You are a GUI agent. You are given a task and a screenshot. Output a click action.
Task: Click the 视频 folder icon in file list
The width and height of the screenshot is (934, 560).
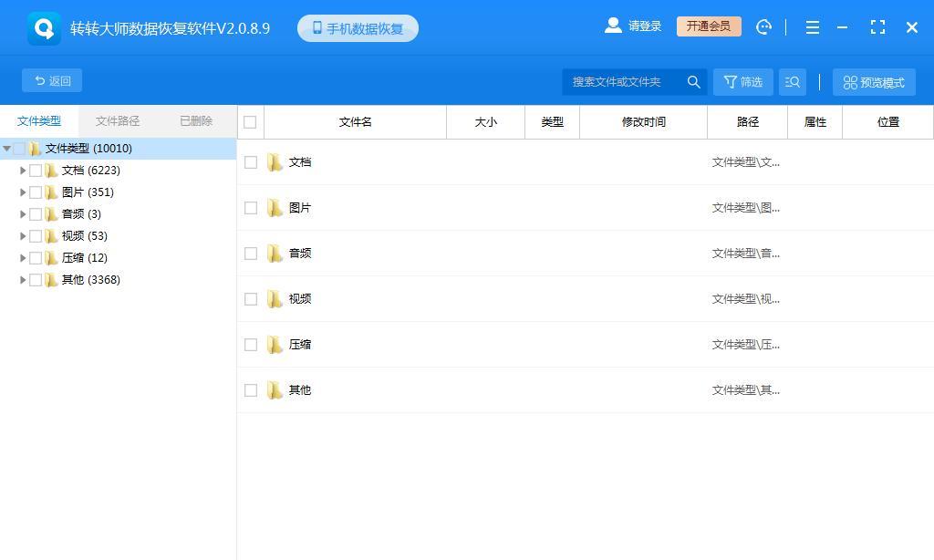coord(275,299)
